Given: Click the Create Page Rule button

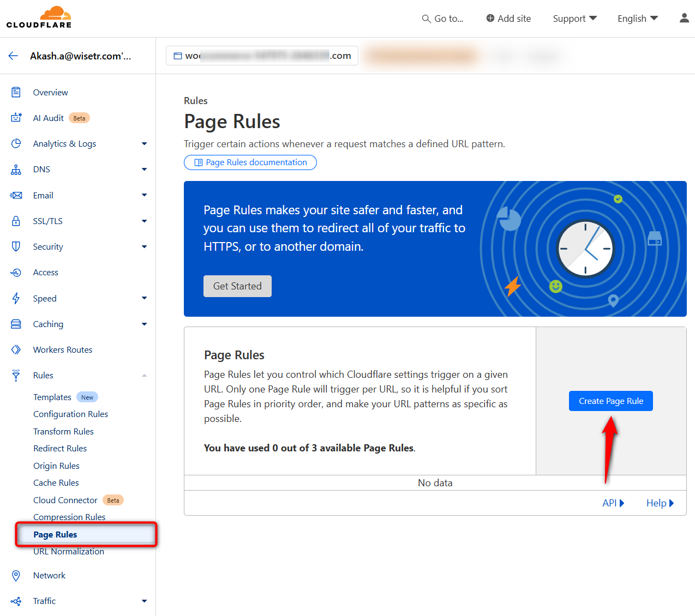Looking at the screenshot, I should pos(611,401).
